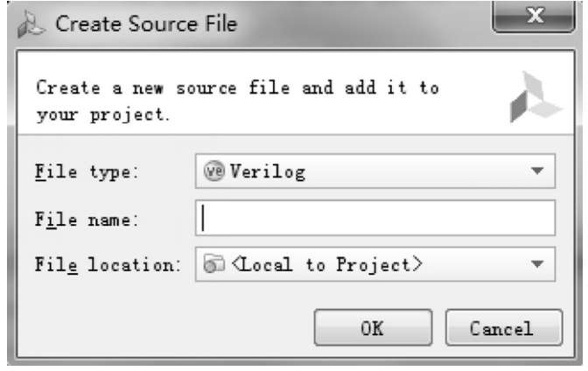The height and width of the screenshot is (371, 588).
Task: Click the Vivado icon in the title bar
Action: 31,24
